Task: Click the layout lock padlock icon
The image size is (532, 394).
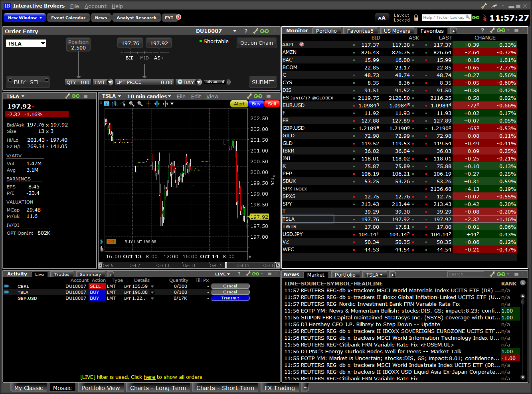Action: [416, 18]
